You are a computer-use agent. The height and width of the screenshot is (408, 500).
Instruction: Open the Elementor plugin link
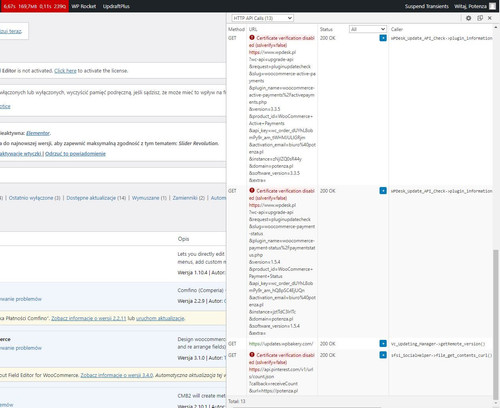pos(38,133)
